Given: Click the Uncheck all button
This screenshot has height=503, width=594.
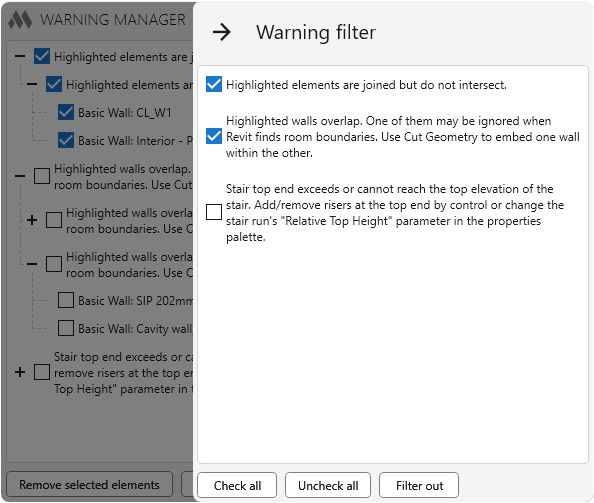Looking at the screenshot, I should pyautogui.click(x=328, y=485).
